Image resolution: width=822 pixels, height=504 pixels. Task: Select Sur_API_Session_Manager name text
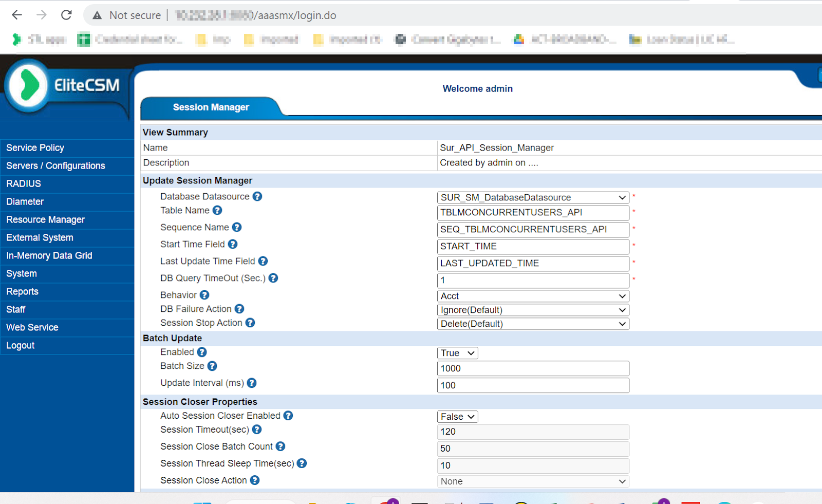coord(497,148)
